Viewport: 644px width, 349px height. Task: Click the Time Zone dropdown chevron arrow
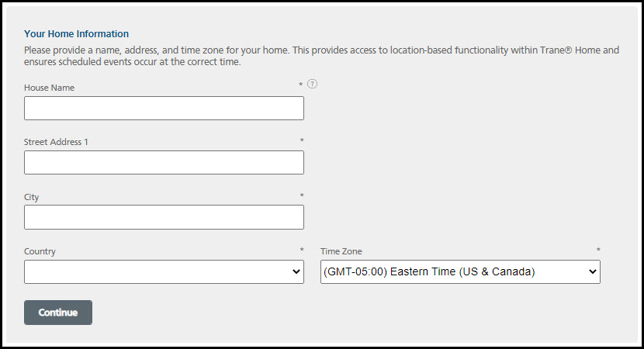[x=593, y=271]
